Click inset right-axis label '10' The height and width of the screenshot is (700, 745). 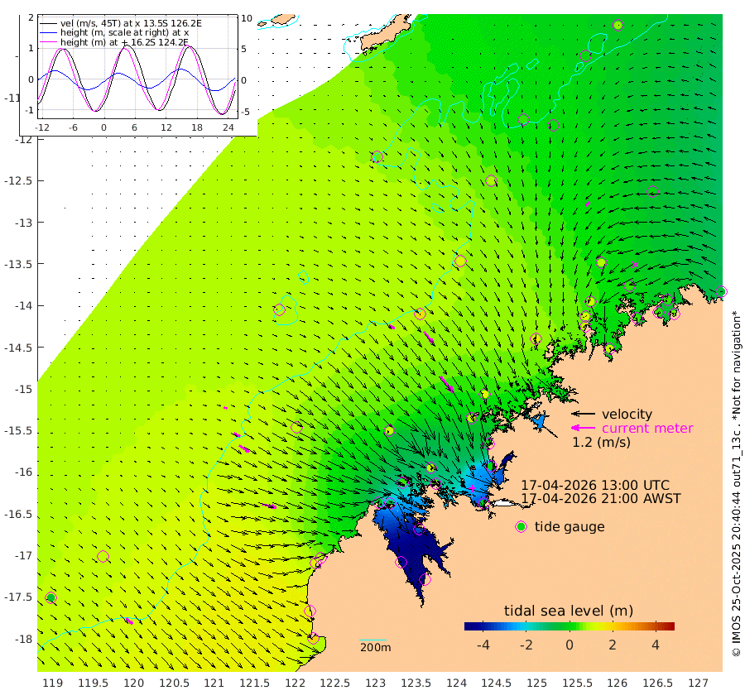pyautogui.click(x=247, y=18)
